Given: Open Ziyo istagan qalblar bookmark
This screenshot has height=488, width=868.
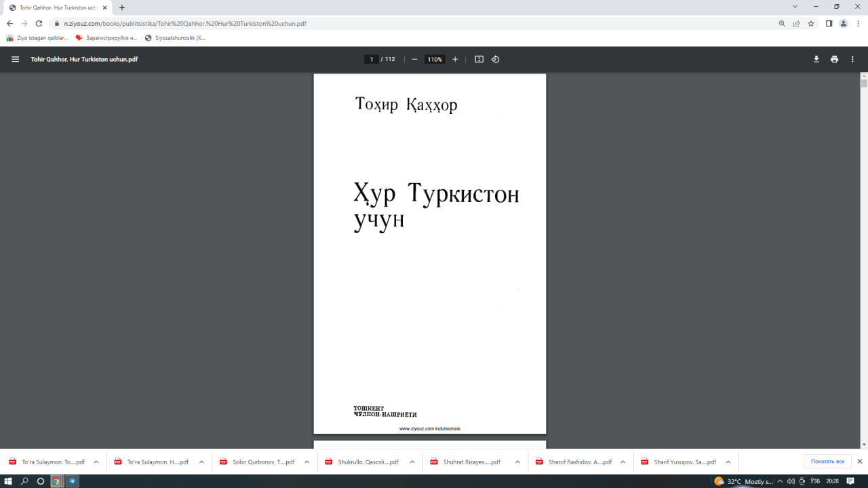Looking at the screenshot, I should point(37,38).
